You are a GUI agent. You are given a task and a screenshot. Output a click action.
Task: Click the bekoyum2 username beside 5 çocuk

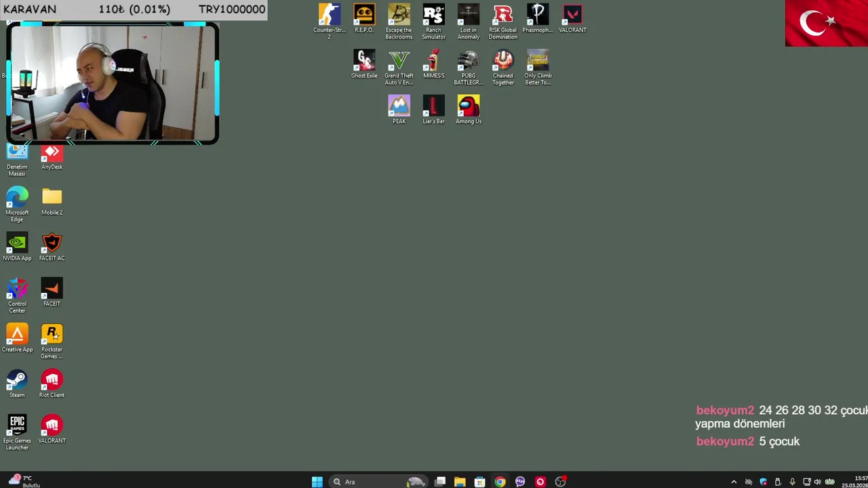tap(725, 441)
